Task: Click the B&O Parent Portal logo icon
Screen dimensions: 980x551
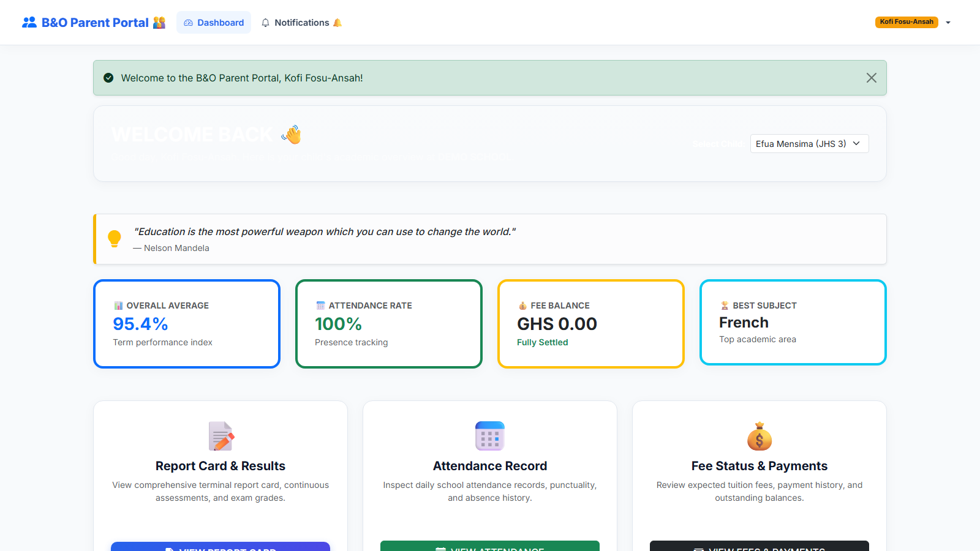Action: [x=29, y=23]
